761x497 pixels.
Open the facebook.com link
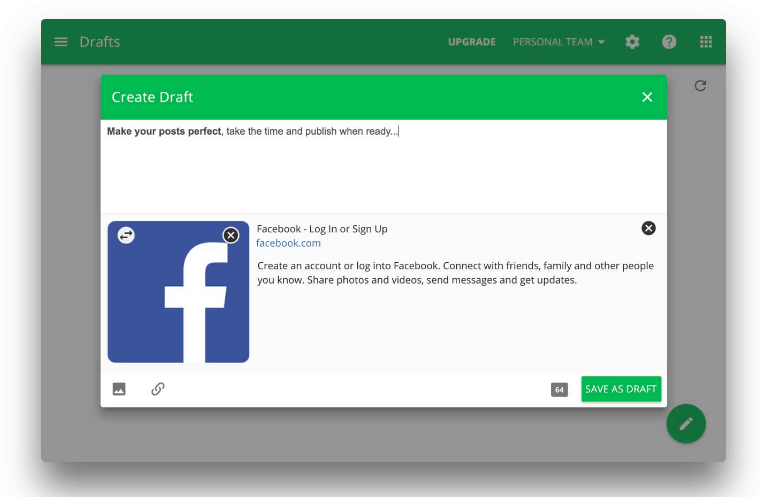pos(288,243)
